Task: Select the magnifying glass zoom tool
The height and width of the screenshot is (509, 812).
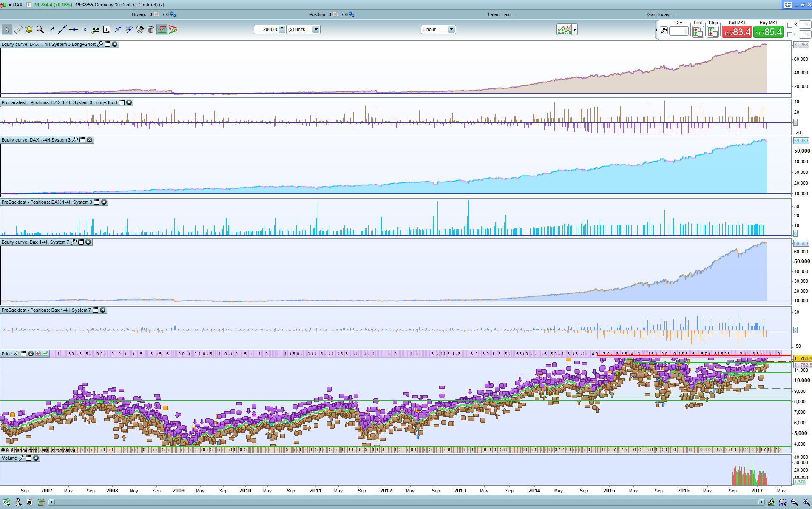Action: pos(40,29)
